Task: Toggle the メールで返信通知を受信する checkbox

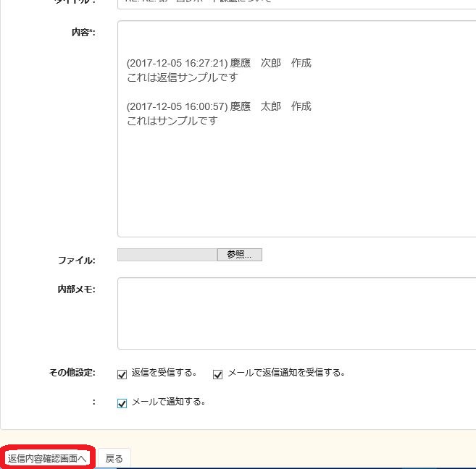Action: coord(217,374)
